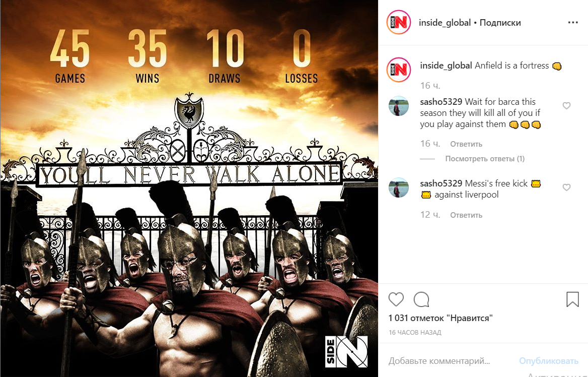Open sasho5329 username on first comment
Image resolution: width=588 pixels, height=377 pixels.
[x=441, y=102]
